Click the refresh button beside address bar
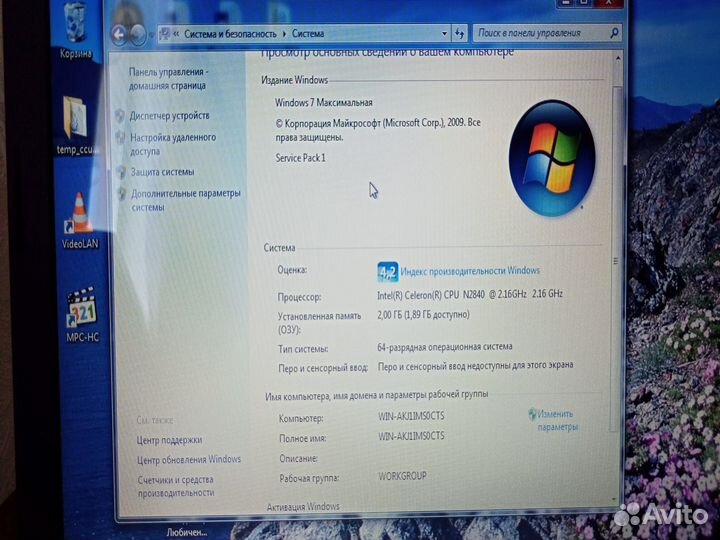 click(459, 34)
